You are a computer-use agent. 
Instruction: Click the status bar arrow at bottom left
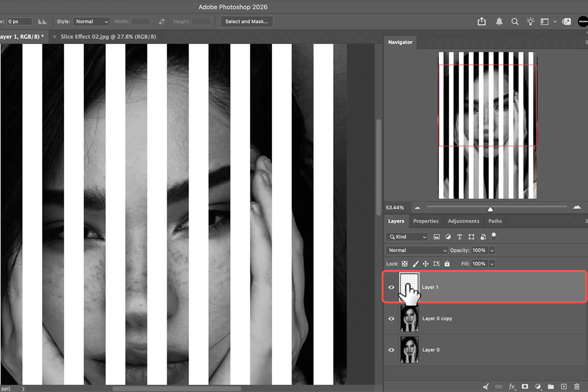23,389
